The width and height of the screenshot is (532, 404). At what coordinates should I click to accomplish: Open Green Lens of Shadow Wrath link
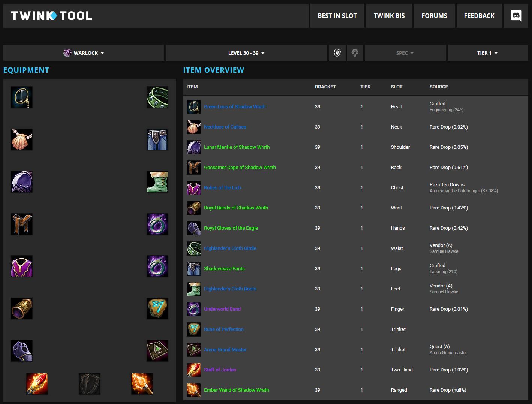(235, 107)
